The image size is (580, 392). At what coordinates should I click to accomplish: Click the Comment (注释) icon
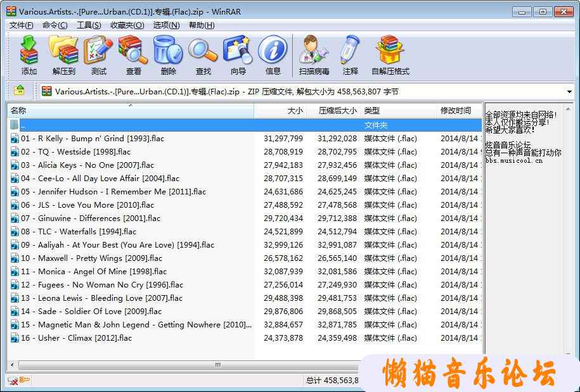pos(350,50)
